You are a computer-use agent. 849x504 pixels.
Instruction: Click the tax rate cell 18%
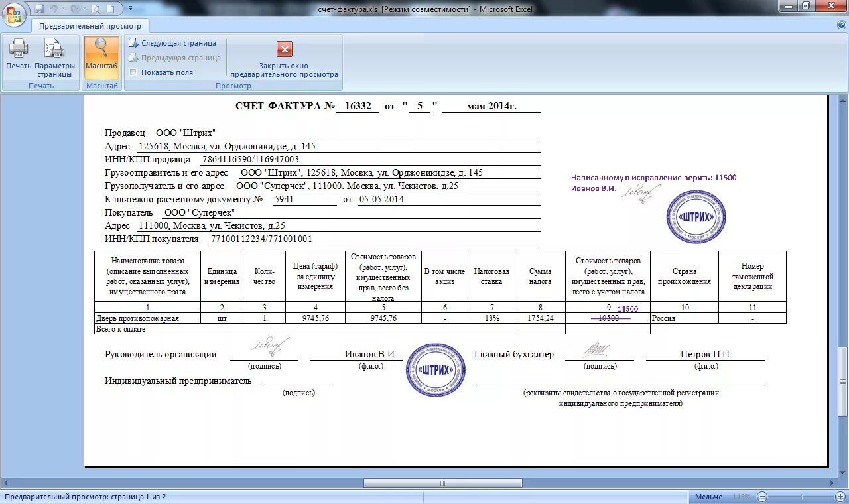(x=491, y=318)
